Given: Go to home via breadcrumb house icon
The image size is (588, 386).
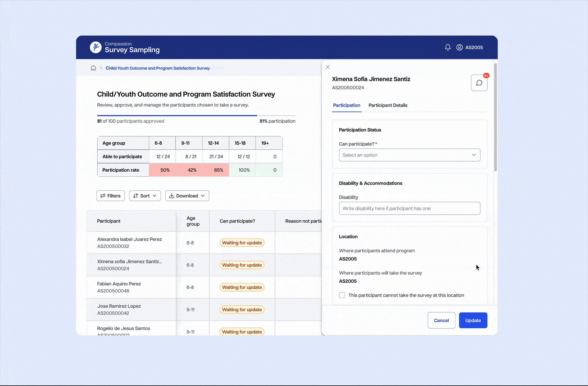Looking at the screenshot, I should tap(93, 68).
